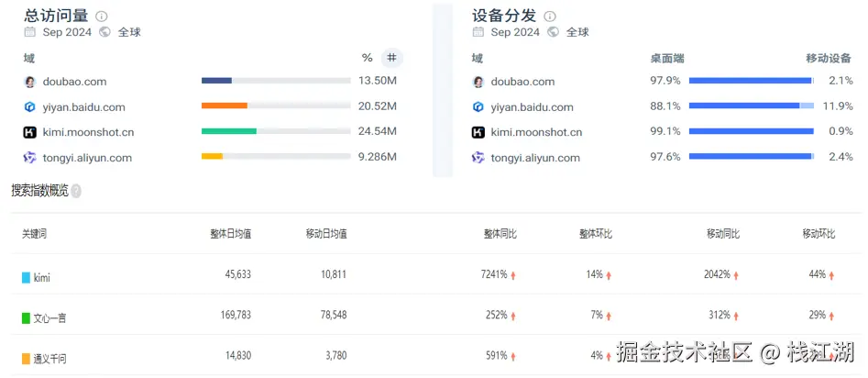Click Sep 2024 date in 总访问量
Image resolution: width=868 pixels, height=378 pixels.
[x=67, y=32]
